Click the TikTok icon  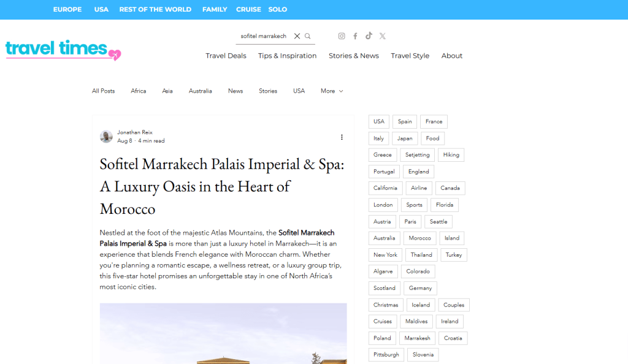[369, 36]
